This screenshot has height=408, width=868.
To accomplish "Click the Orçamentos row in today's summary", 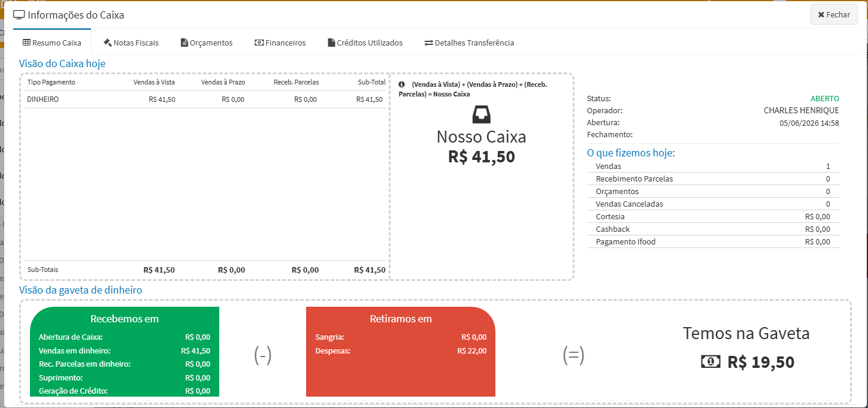I will pos(713,191).
